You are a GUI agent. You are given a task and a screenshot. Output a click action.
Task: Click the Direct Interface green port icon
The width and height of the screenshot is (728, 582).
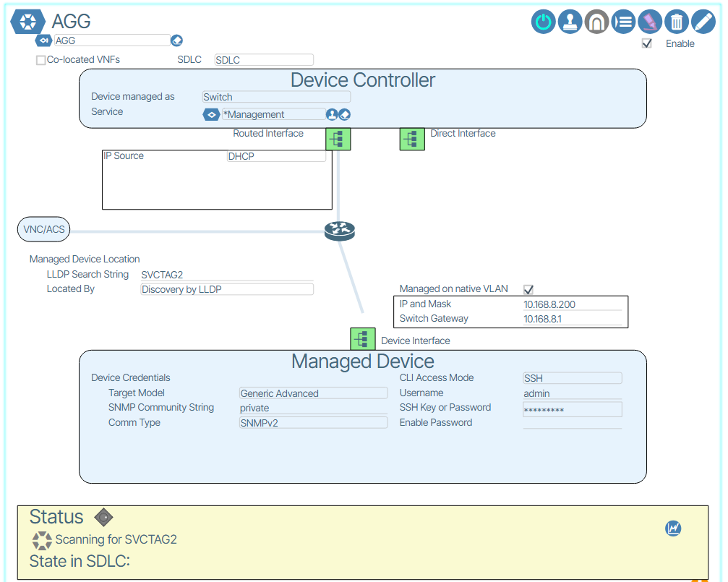click(x=412, y=138)
